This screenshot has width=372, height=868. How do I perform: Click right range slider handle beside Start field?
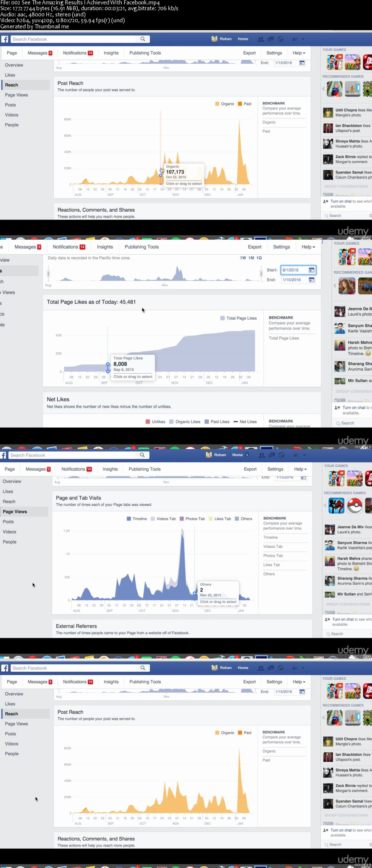[x=261, y=273]
